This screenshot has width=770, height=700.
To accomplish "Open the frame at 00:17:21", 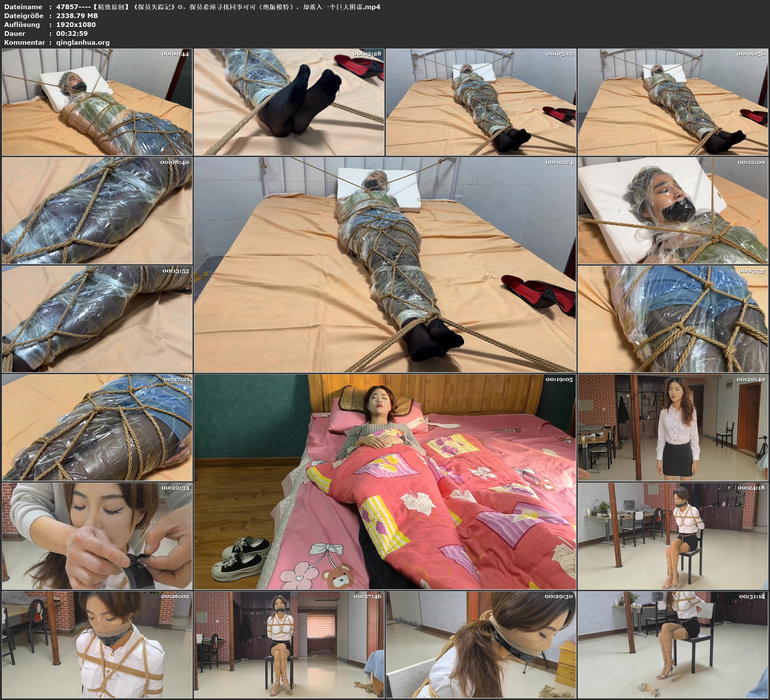I will click(x=97, y=427).
